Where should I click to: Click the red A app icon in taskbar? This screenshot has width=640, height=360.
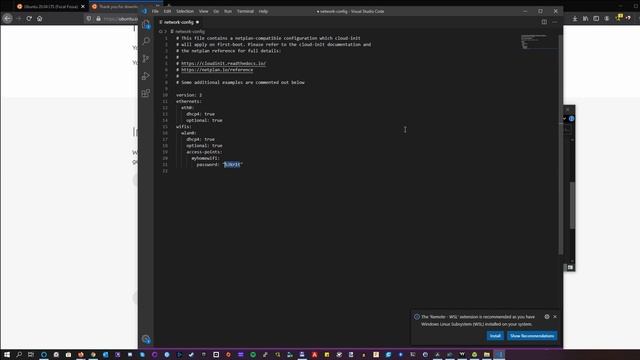coord(314,354)
